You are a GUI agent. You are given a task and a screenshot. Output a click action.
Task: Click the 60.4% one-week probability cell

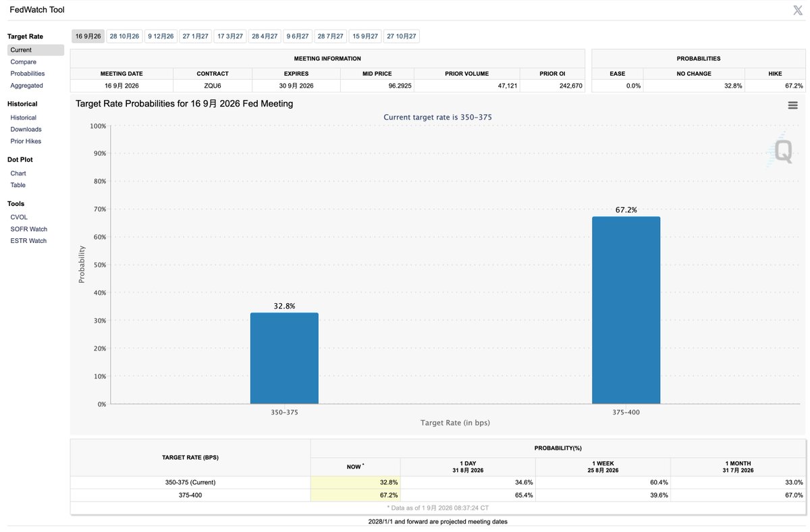coord(603,483)
